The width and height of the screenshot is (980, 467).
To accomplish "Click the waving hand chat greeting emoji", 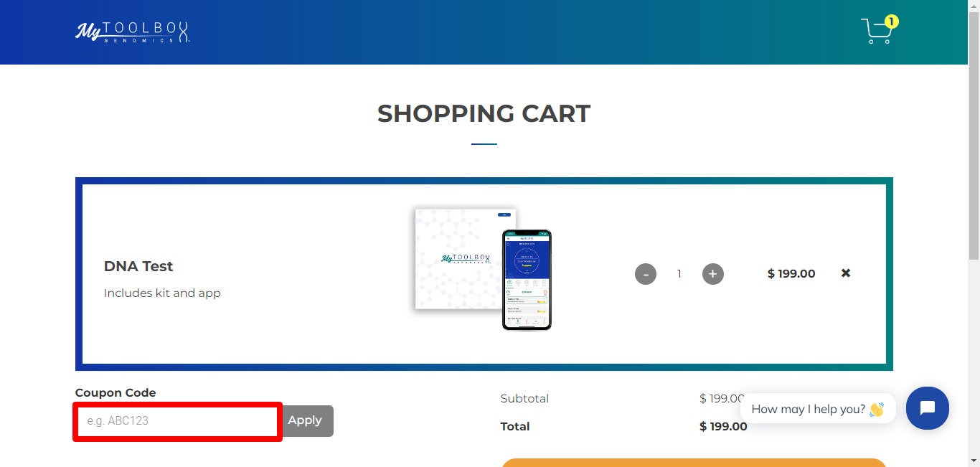I will 875,408.
